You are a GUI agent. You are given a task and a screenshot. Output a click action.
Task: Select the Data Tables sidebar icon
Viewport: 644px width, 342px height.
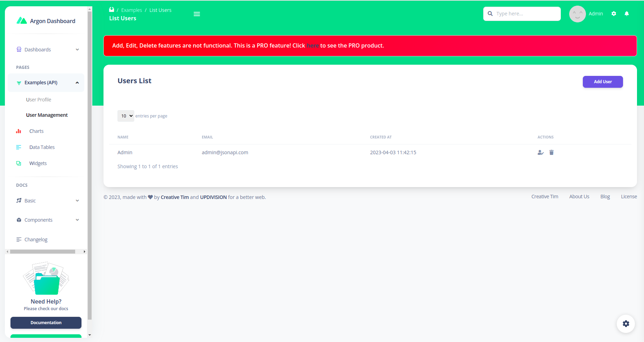point(19,147)
